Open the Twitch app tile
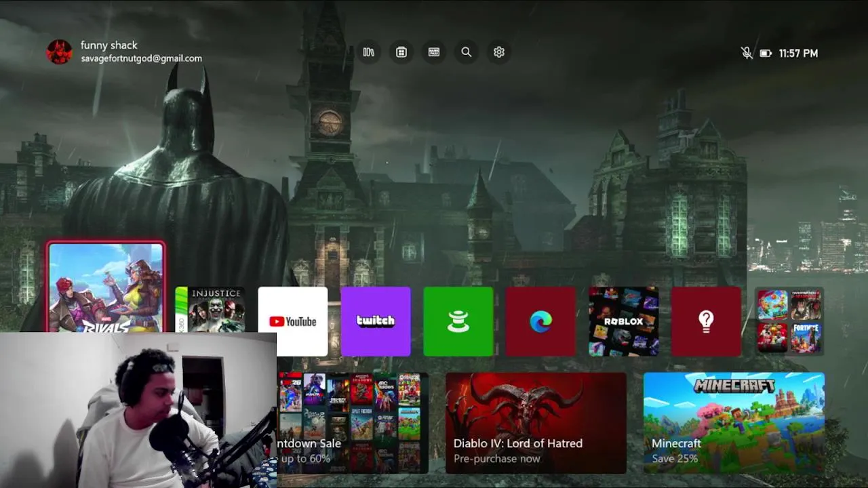 coord(376,321)
